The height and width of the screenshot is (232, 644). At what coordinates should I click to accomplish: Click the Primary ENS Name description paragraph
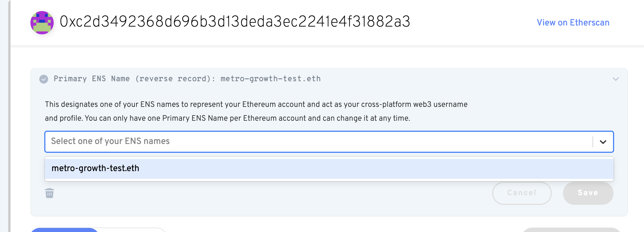pyautogui.click(x=256, y=111)
